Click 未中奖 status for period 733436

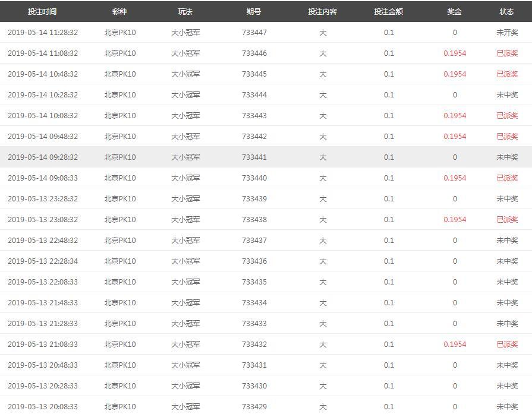tap(507, 261)
